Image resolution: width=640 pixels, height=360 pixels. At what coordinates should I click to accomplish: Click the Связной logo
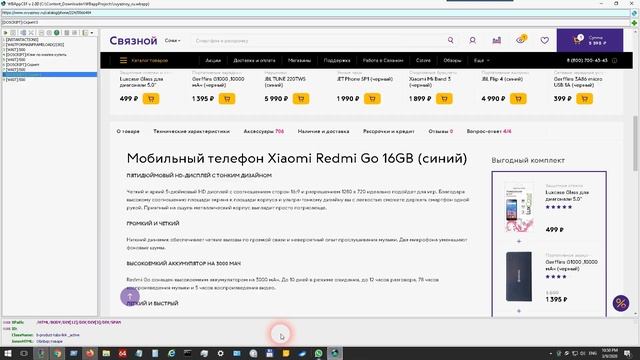point(133,40)
